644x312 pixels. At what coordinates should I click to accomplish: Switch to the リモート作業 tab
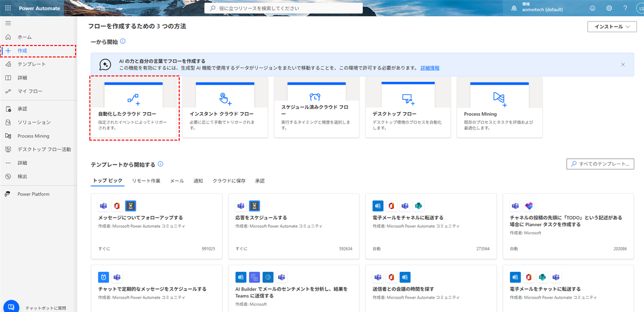click(146, 181)
